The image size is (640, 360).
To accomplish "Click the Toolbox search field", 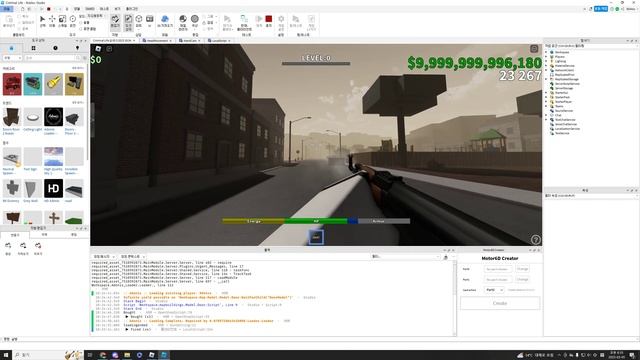I will point(52,58).
